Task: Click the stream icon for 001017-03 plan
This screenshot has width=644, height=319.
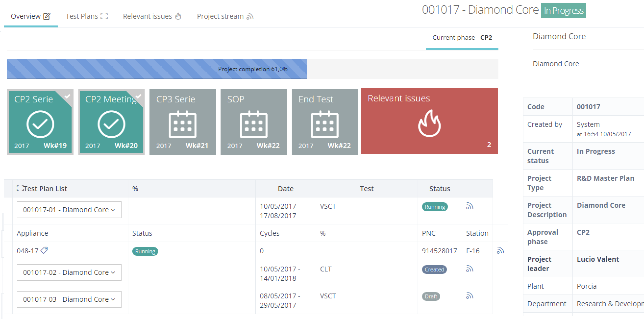Action: click(470, 296)
